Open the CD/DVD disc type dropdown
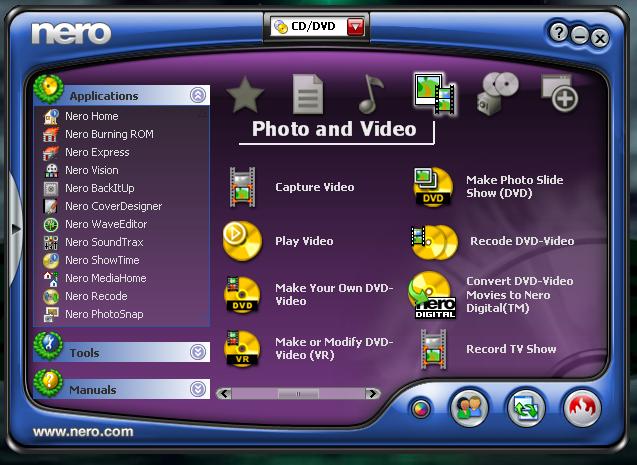This screenshot has height=465, width=637. pyautogui.click(x=355, y=27)
